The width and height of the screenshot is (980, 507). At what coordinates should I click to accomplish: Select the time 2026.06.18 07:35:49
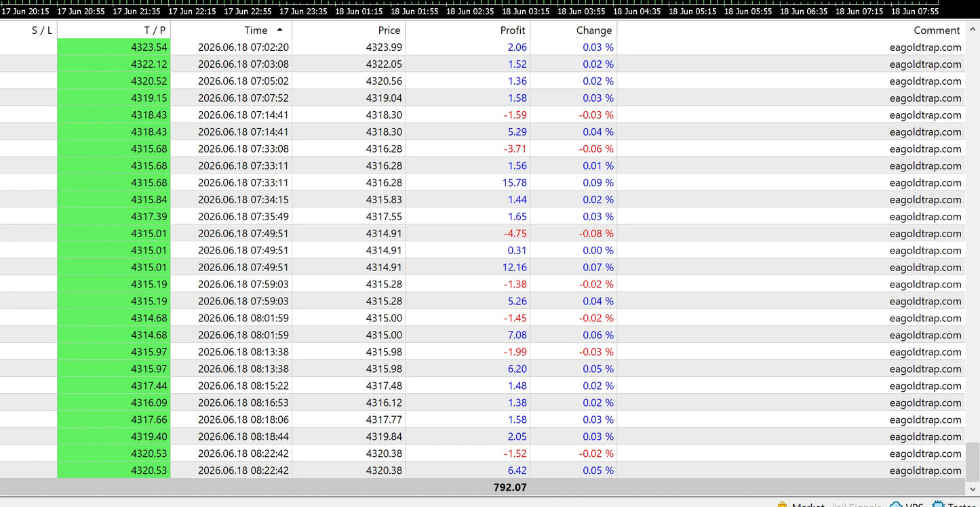243,216
